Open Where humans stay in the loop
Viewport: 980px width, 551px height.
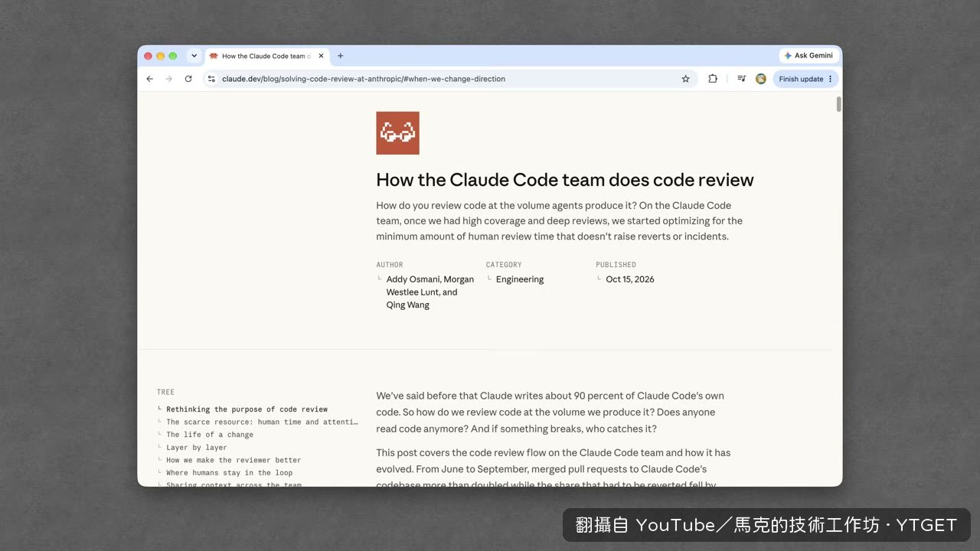(229, 473)
